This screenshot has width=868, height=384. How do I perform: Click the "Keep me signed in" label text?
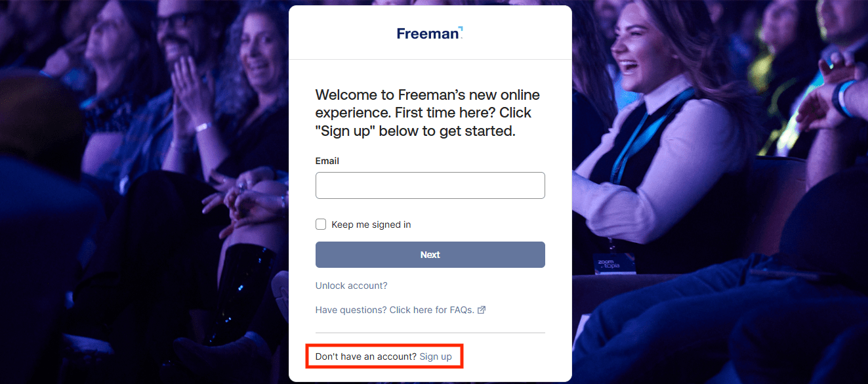coord(371,224)
